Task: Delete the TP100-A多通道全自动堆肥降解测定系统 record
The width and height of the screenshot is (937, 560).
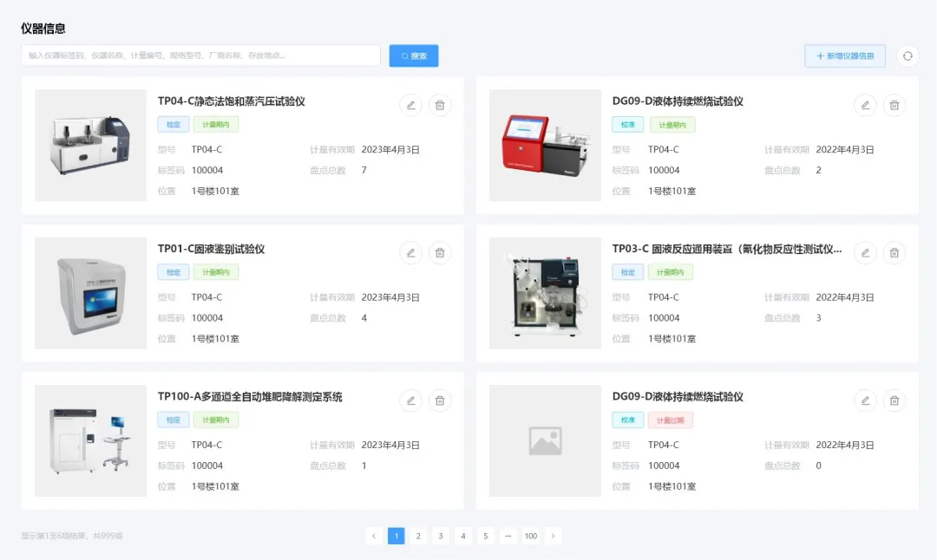Action: pyautogui.click(x=440, y=400)
